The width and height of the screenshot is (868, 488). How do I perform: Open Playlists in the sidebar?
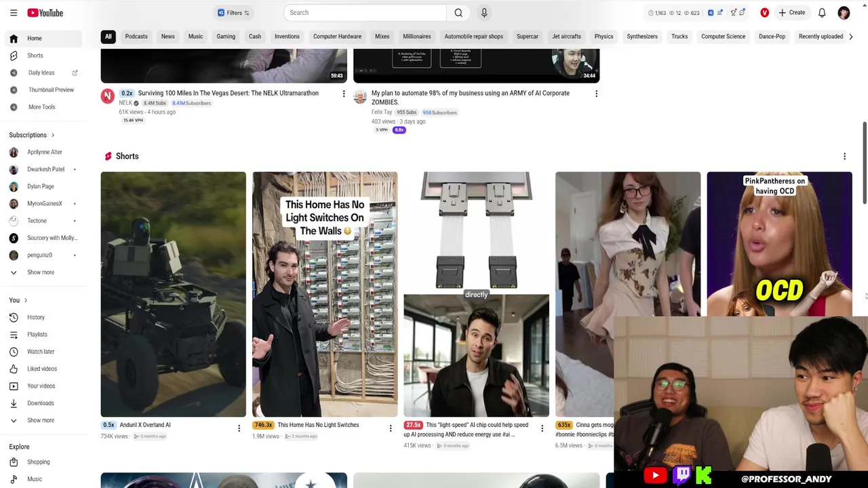click(43, 334)
